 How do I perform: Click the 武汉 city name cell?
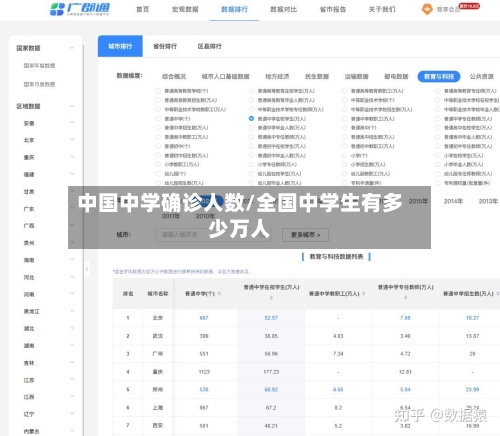[158, 336]
